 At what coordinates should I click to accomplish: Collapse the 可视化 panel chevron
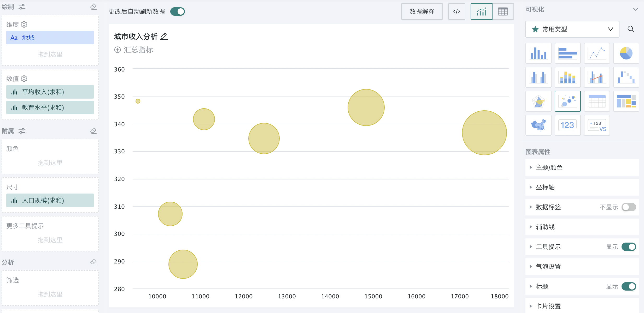click(635, 9)
